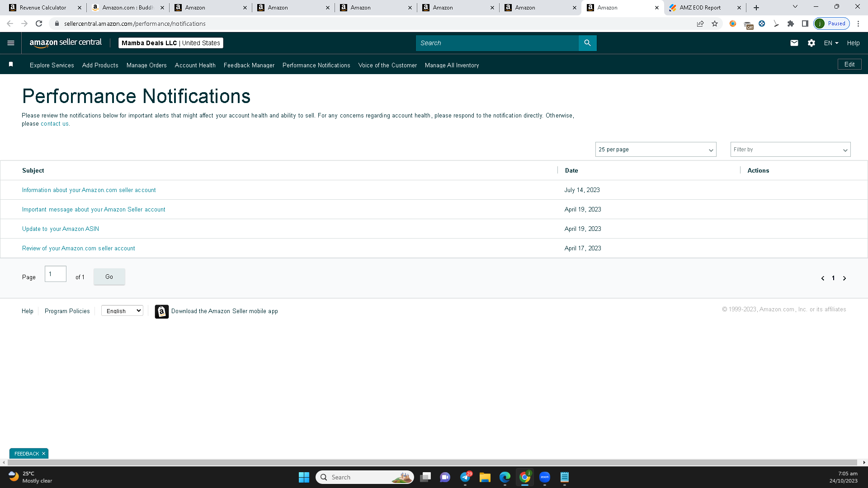Switch to the Revenue Calculator tab
The width and height of the screenshot is (868, 488).
pos(43,8)
